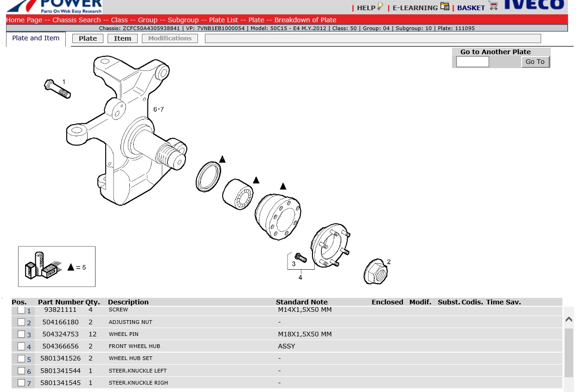
Task: Select part number 504166180
Action: tap(60, 322)
